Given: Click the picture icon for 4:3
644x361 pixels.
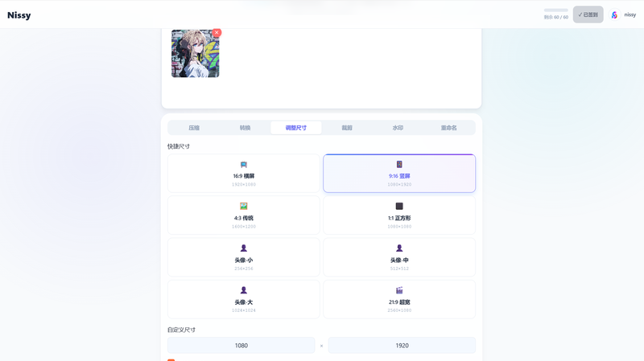Looking at the screenshot, I should point(244,206).
